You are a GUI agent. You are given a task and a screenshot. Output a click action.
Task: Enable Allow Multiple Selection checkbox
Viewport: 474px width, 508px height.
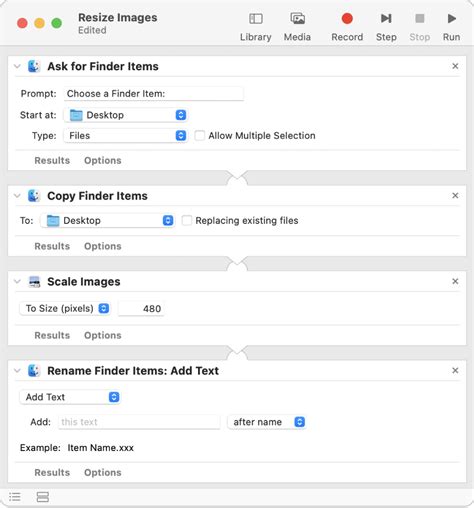coord(199,136)
